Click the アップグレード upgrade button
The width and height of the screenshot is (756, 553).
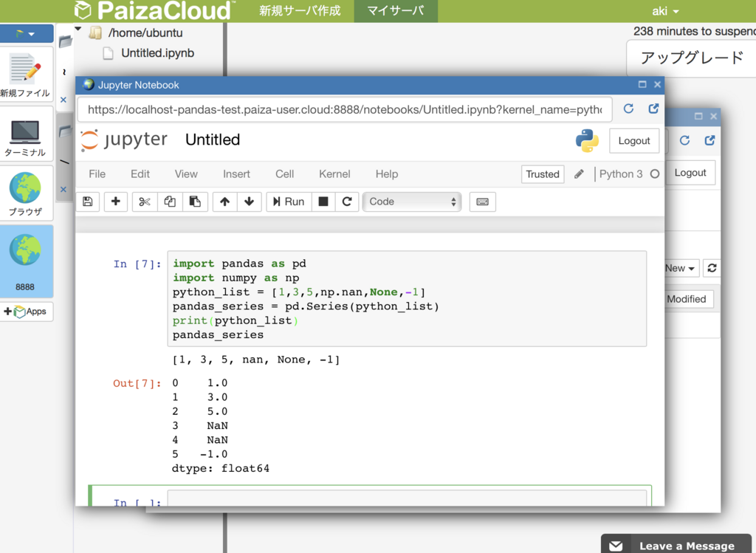(693, 58)
